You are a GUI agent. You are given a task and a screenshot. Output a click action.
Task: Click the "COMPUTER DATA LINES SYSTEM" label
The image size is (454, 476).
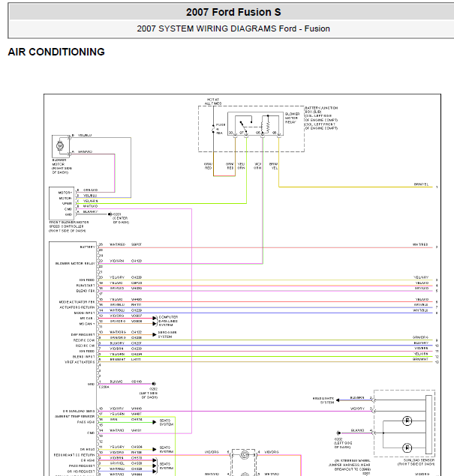(x=168, y=321)
